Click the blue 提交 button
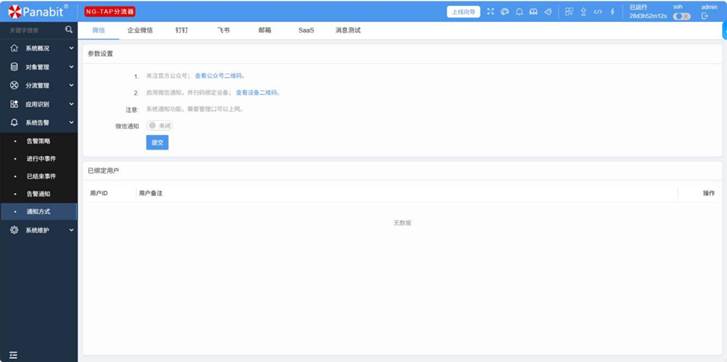The image size is (727, 362). click(157, 142)
